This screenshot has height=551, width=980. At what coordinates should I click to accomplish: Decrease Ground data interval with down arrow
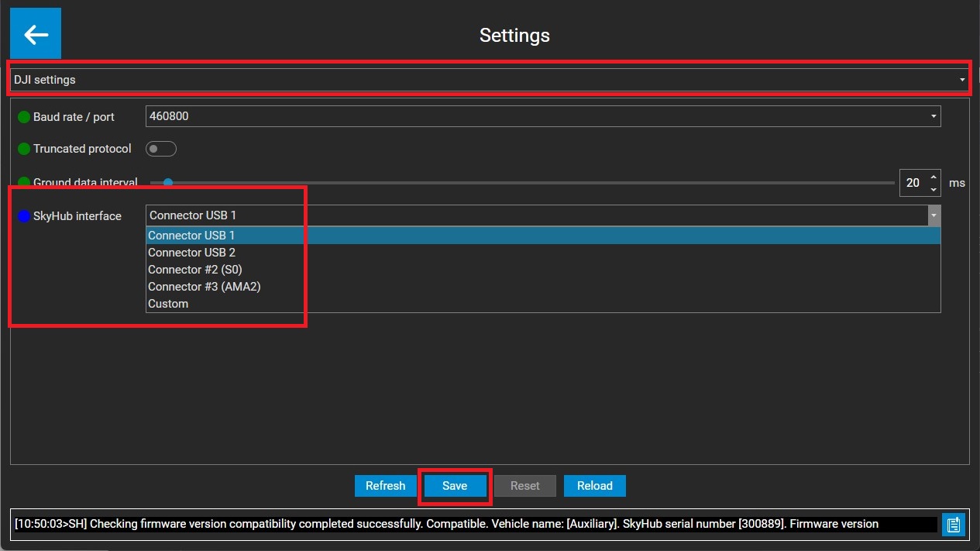click(x=934, y=189)
